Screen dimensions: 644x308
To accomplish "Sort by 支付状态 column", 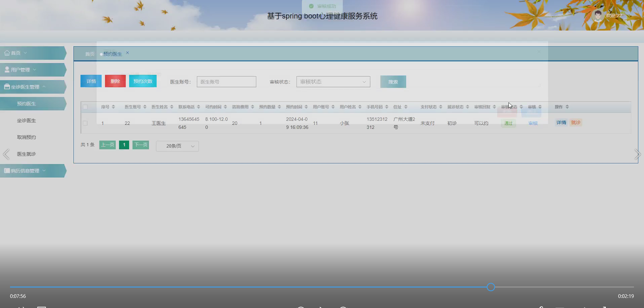I will click(x=441, y=107).
